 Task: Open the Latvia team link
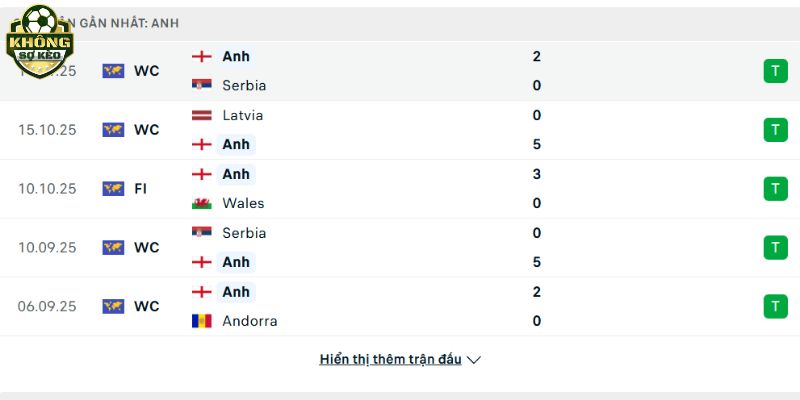(243, 115)
